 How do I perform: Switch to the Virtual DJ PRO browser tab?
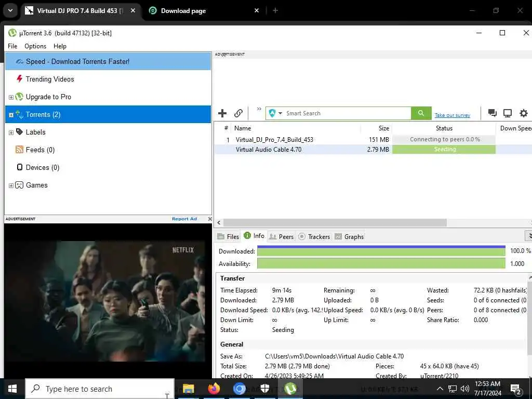80,10
